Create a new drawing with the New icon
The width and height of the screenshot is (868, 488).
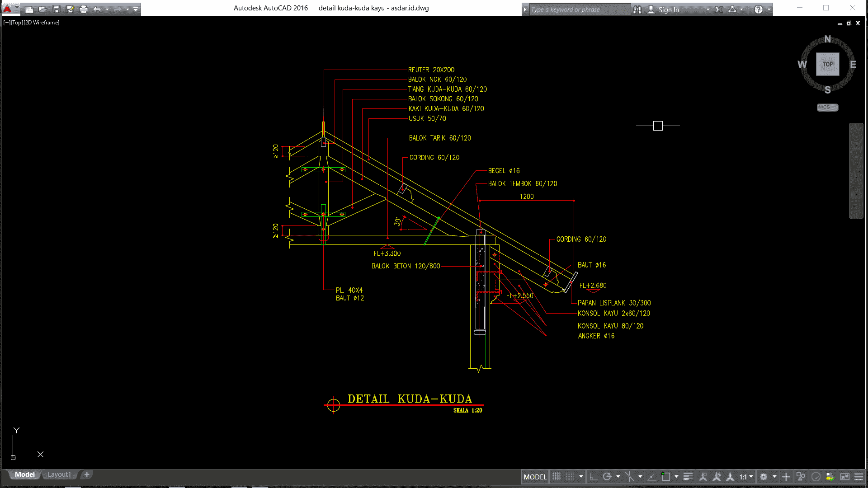[29, 9]
